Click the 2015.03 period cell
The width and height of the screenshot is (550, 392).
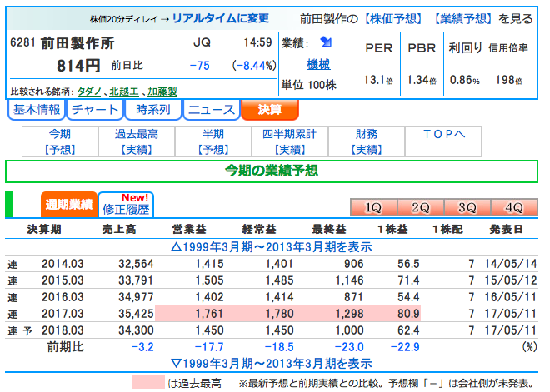click(x=62, y=280)
